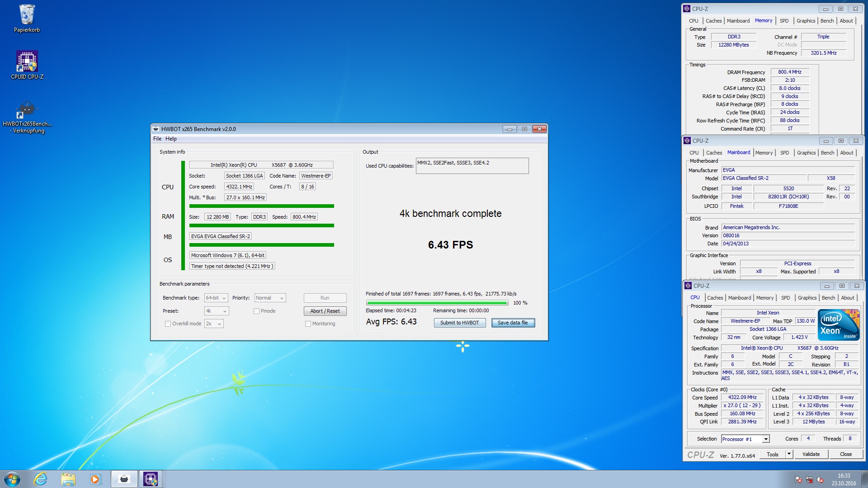Open Graphics tab in middle CPU-Z window

[807, 153]
